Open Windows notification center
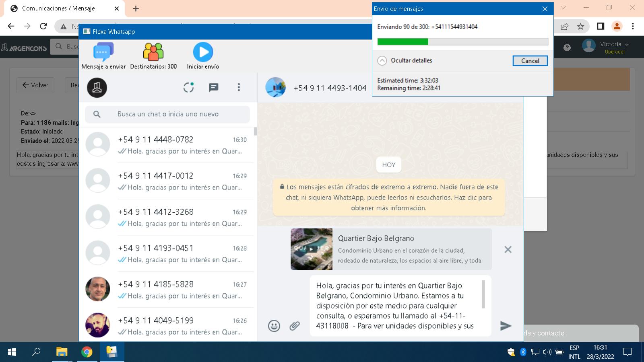 pos(627,352)
